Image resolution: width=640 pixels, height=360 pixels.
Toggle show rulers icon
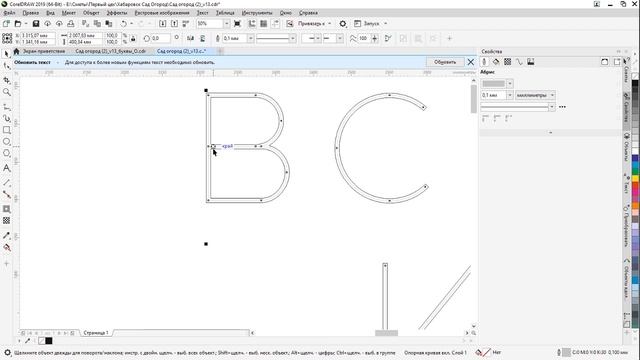[x=252, y=24]
